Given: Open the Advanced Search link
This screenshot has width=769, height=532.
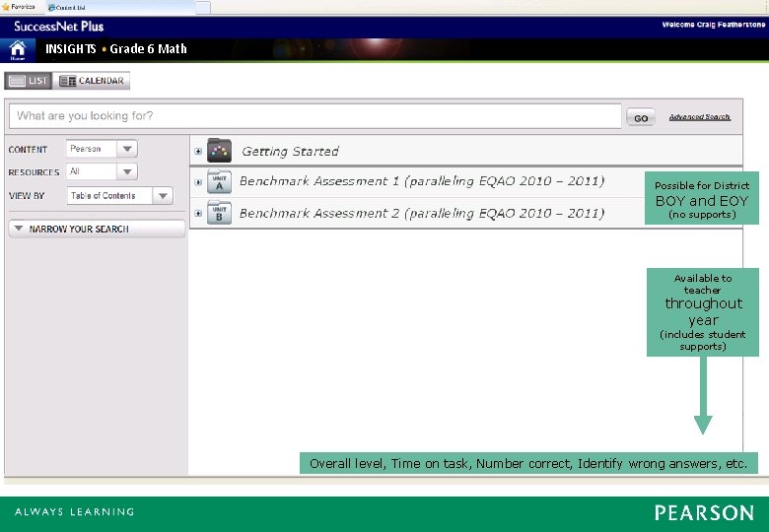Looking at the screenshot, I should (699, 117).
